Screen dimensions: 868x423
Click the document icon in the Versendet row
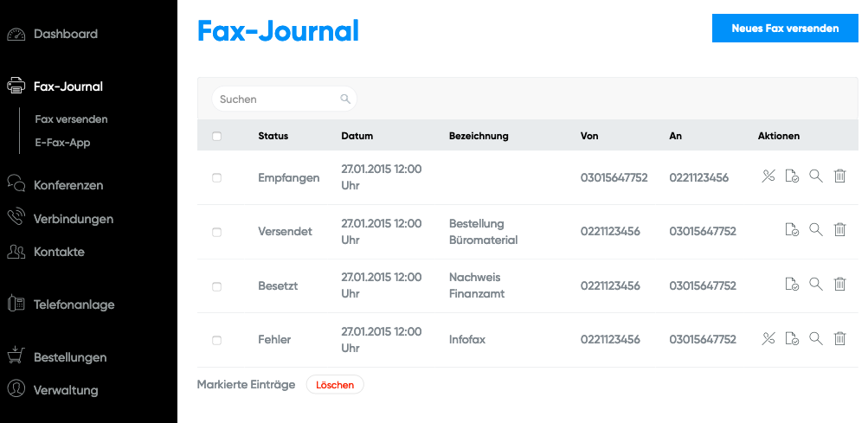point(791,230)
